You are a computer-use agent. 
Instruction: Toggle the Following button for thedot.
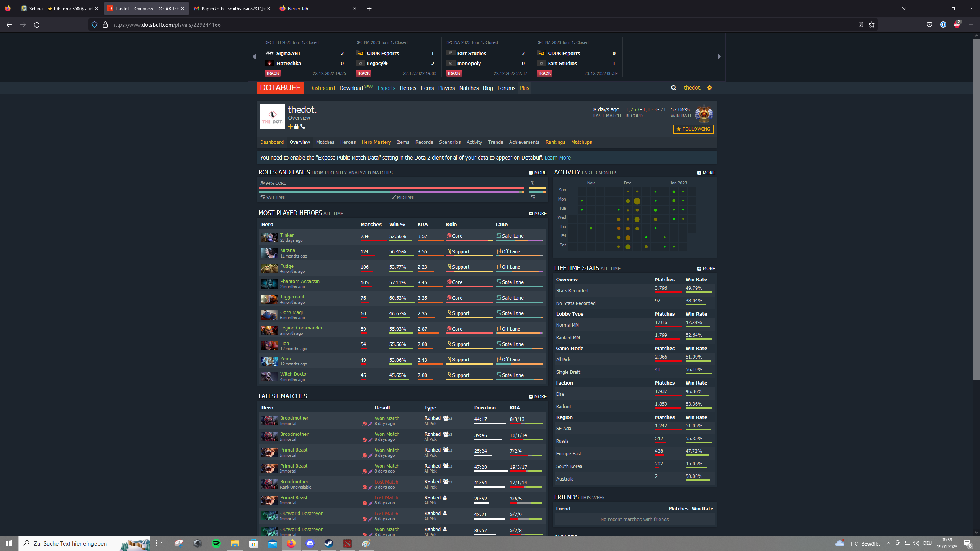pos(693,129)
